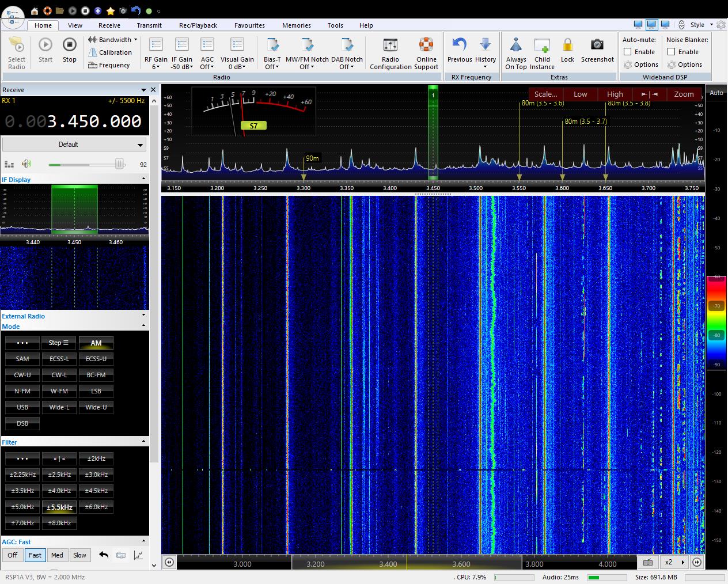Select the AM mode button
The image size is (728, 584).
(96, 343)
